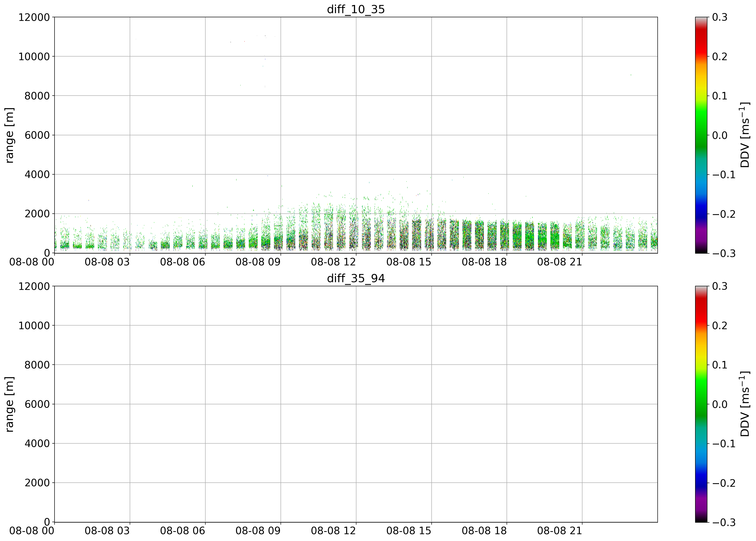The width and height of the screenshot is (756, 541).
Task: Click the bottom plot's 12000 y-axis tick label
Action: point(34,287)
